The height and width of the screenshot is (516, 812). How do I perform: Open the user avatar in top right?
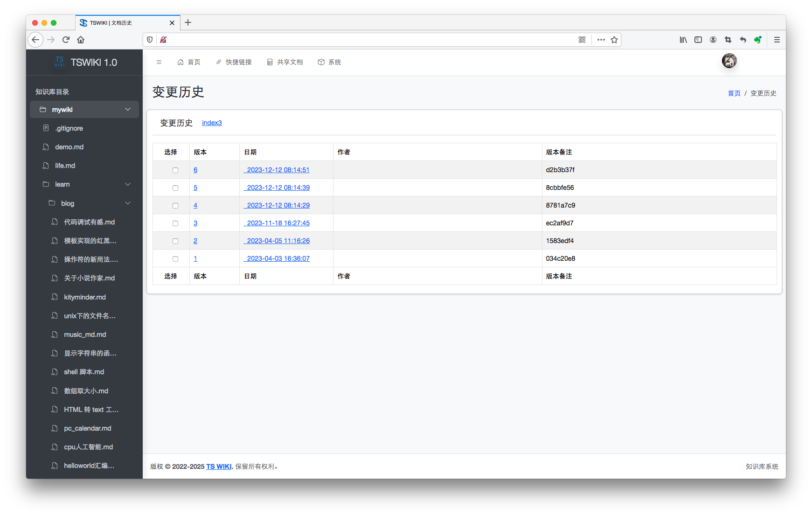[729, 61]
